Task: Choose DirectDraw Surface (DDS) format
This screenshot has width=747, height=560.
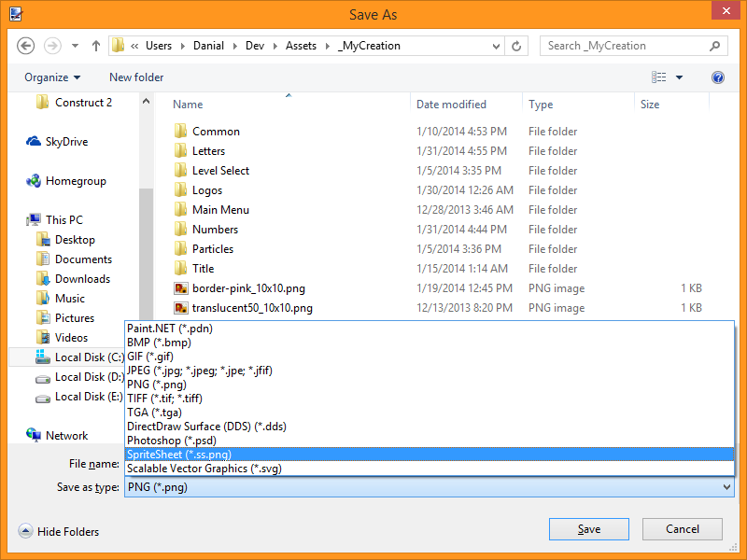Action: pos(430,427)
